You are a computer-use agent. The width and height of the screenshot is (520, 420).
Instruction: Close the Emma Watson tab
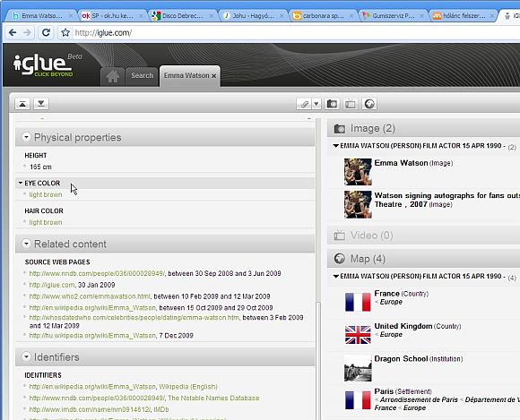(x=214, y=76)
